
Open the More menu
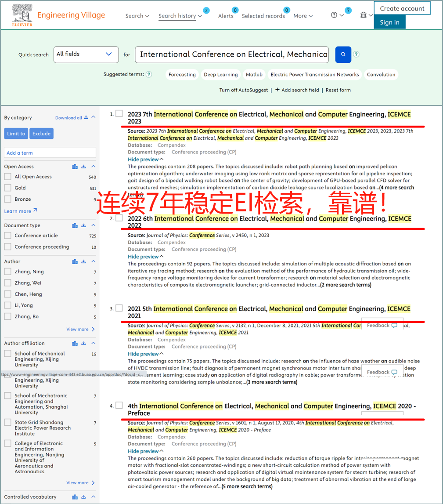pos(303,16)
